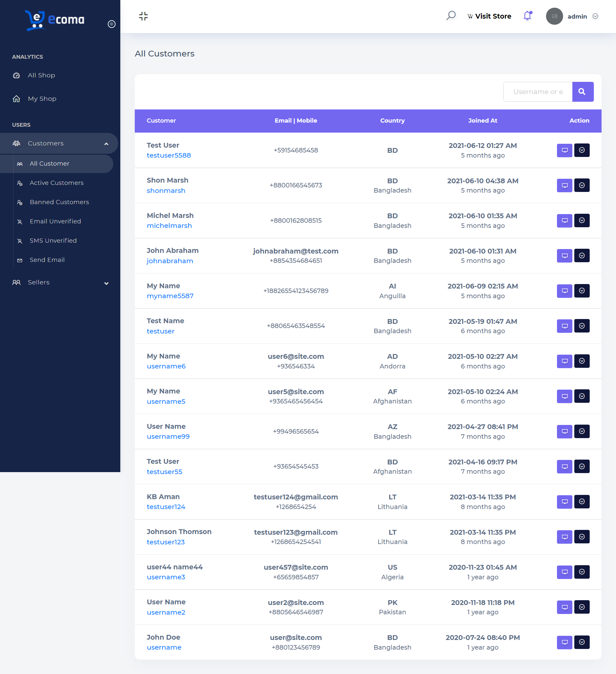This screenshot has height=674, width=616.
Task: Click the purple customer search button
Action: coord(583,91)
